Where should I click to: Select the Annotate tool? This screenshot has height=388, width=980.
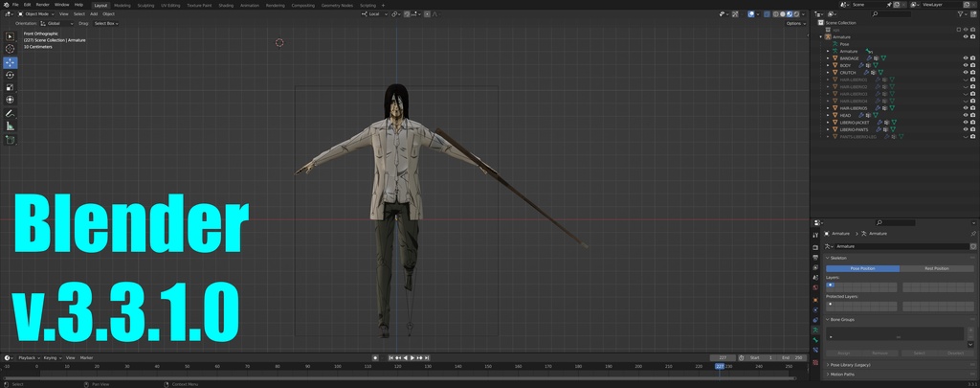click(x=10, y=114)
